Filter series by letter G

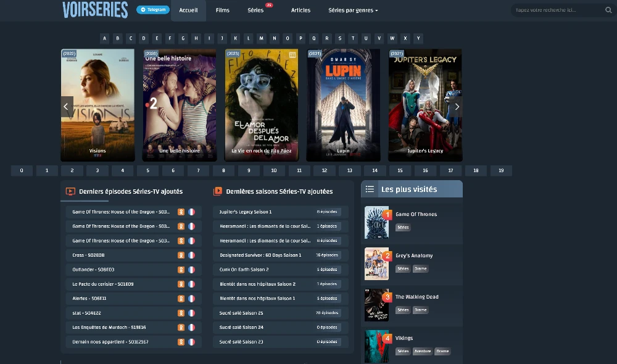coord(183,38)
